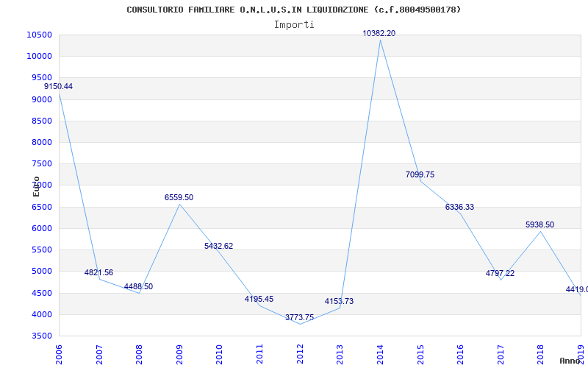Image resolution: width=588 pixels, height=368 pixels.
Task: Click the 2014 x-axis year label
Action: 380,354
